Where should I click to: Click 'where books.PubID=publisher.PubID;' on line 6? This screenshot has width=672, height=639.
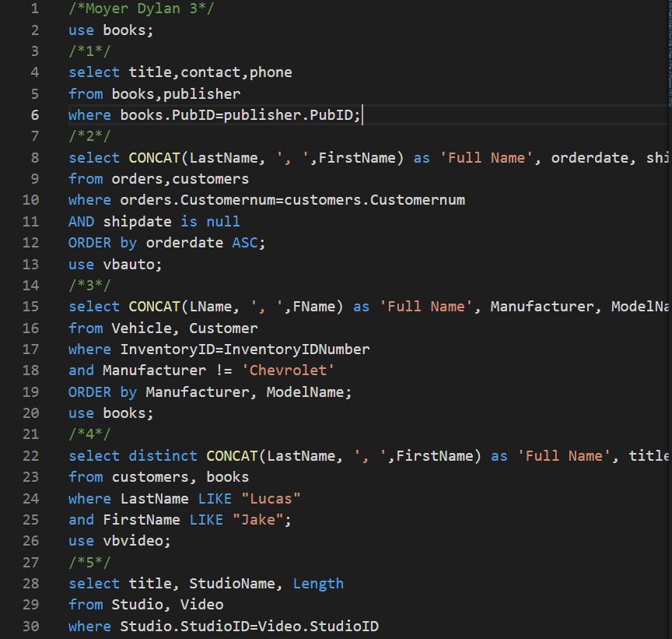tap(215, 115)
